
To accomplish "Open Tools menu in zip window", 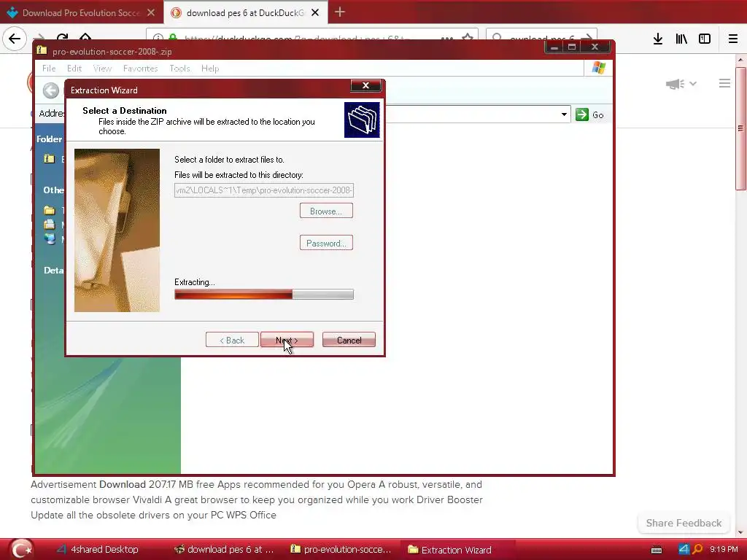I will point(179,69).
